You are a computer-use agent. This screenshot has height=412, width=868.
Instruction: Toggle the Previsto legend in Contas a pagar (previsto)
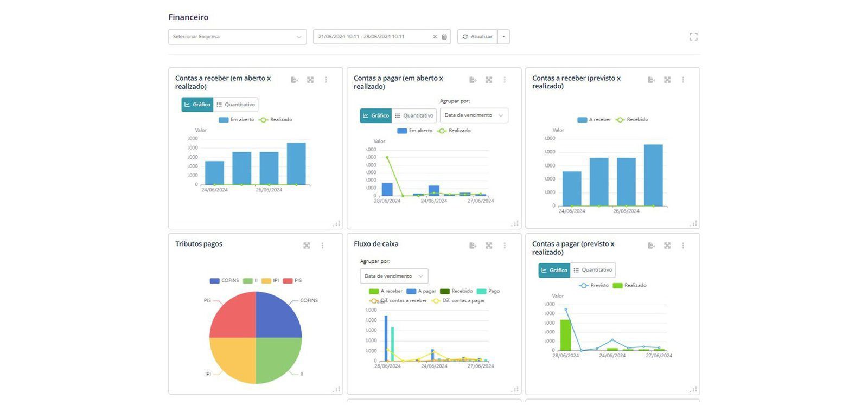click(594, 285)
